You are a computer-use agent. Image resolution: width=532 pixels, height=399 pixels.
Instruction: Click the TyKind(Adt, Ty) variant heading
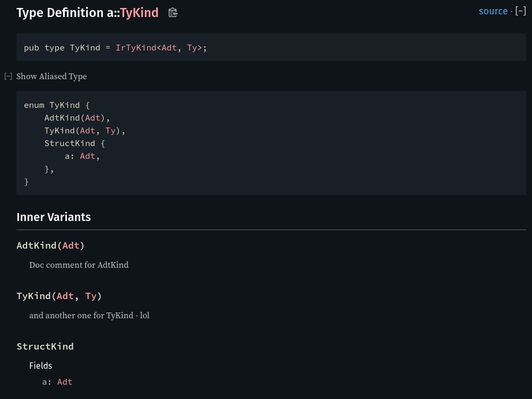pyautogui.click(x=33, y=295)
